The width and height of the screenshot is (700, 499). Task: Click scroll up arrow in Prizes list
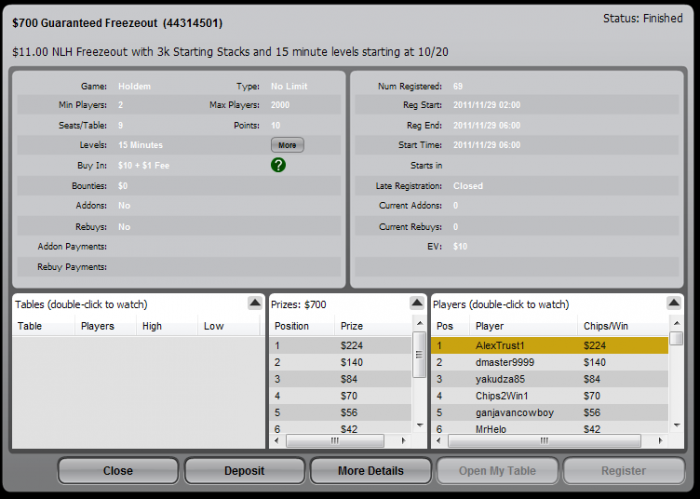(419, 323)
